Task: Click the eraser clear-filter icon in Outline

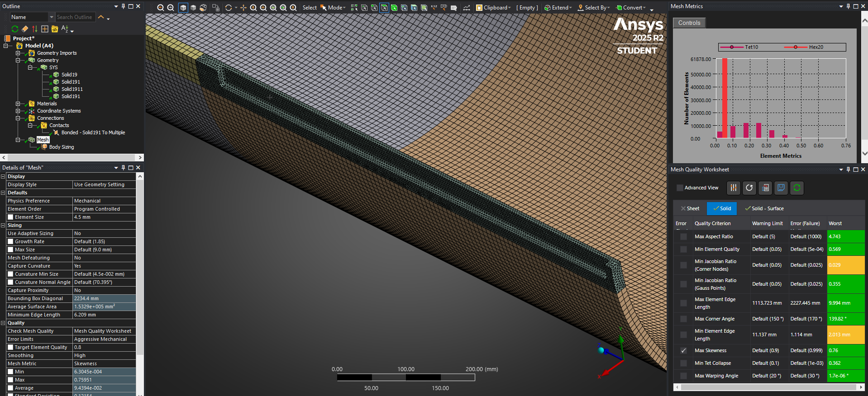Action: 25,29
